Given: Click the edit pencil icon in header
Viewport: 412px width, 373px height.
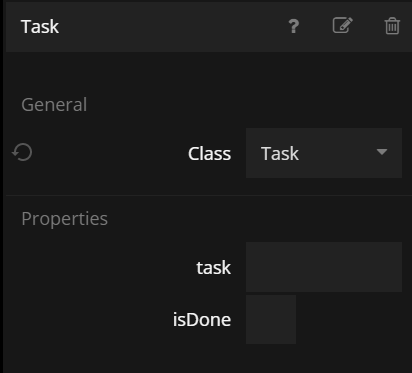Looking at the screenshot, I should [343, 25].
